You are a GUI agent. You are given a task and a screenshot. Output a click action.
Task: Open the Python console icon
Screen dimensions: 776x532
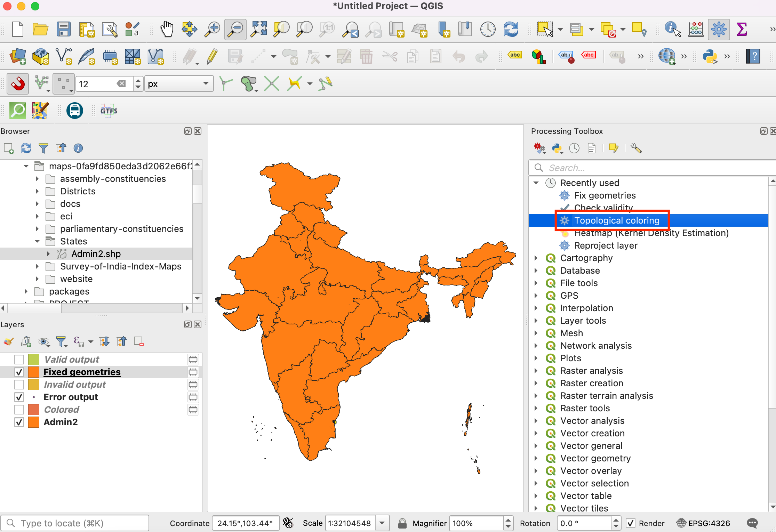tap(710, 56)
